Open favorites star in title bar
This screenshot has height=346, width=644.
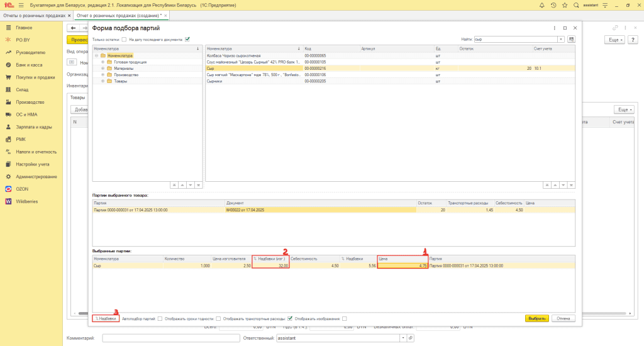(565, 5)
